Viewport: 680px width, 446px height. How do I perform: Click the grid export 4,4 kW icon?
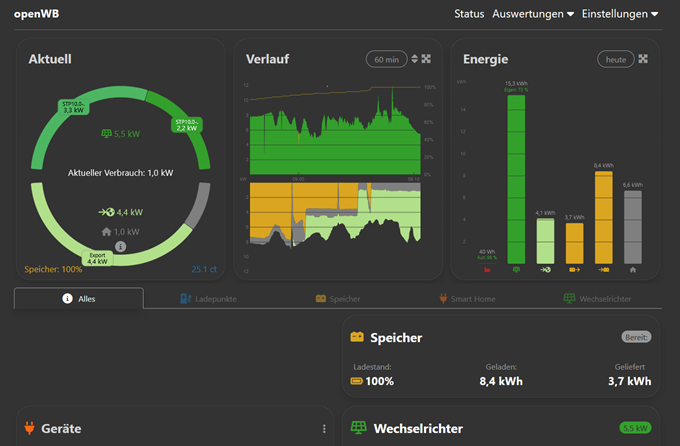coord(106,212)
